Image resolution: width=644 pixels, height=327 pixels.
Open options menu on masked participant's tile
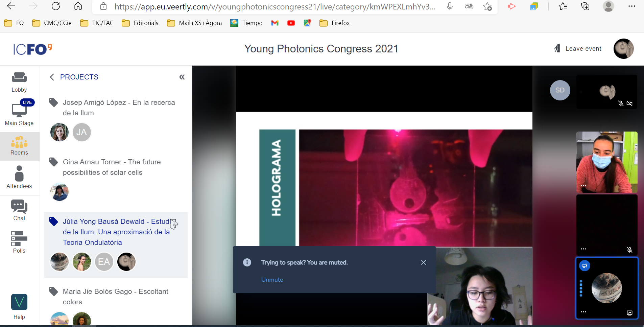(x=583, y=186)
